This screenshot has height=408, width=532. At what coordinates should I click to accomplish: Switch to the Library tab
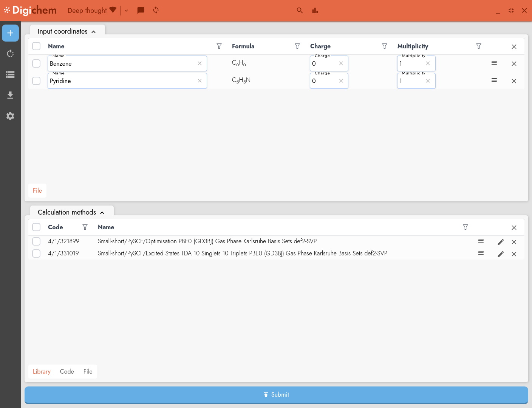[42, 371]
